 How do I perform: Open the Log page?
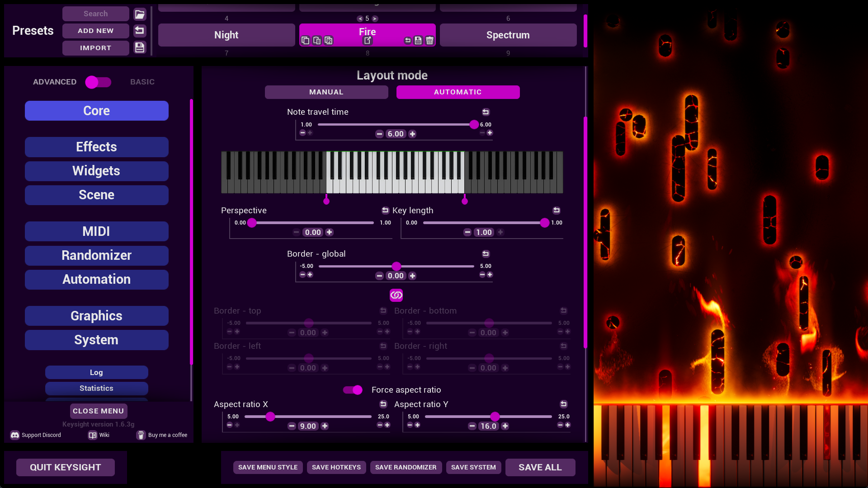(97, 372)
